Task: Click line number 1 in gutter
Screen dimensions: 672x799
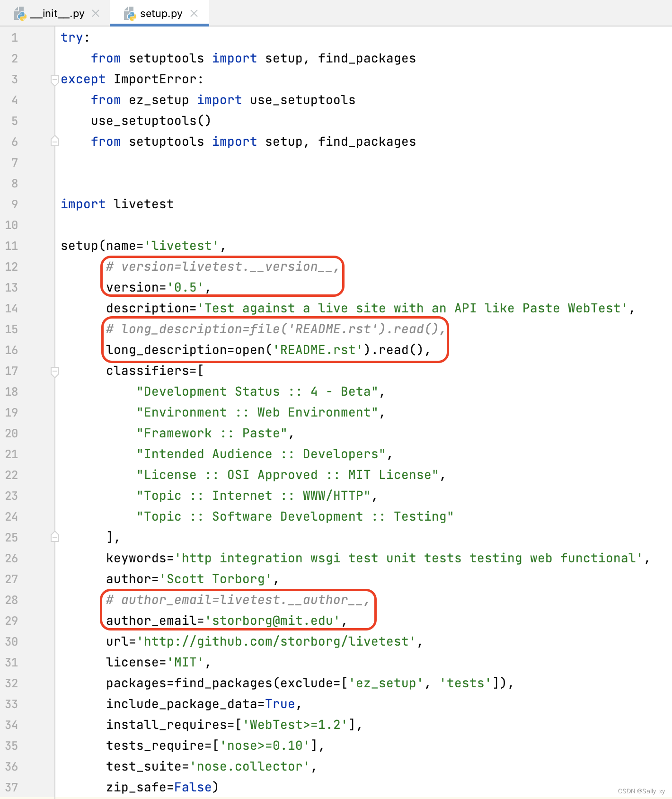Action: 15,38
